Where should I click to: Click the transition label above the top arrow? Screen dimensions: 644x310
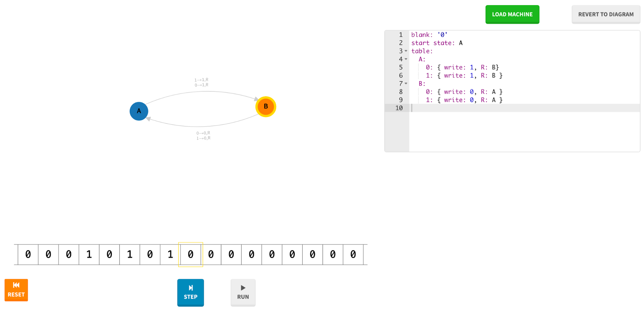tap(201, 82)
